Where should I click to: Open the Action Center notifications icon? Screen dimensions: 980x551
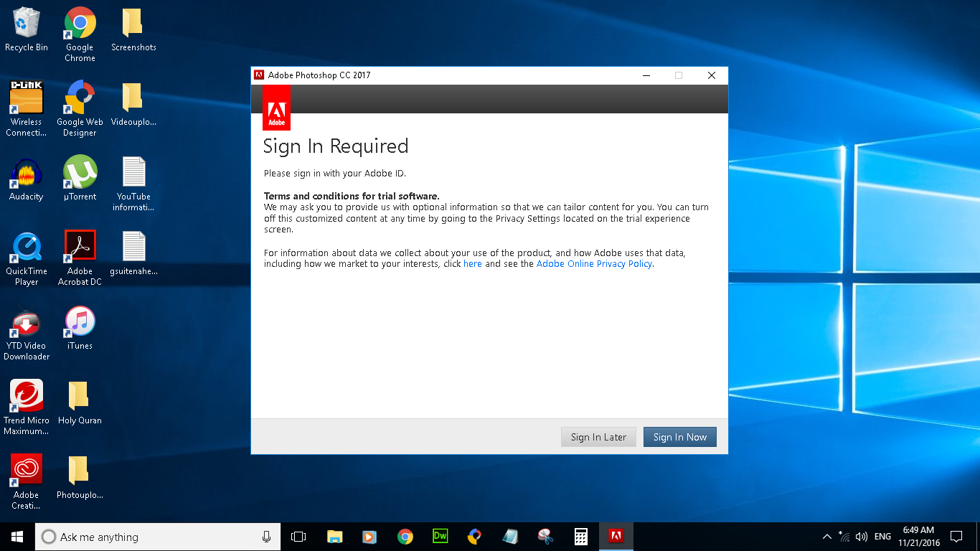click(956, 537)
